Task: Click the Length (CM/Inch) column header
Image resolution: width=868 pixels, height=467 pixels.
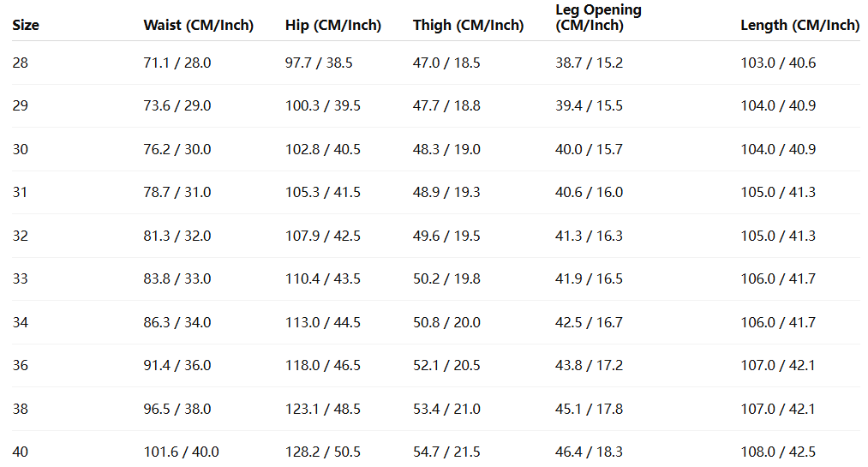Action: [x=799, y=25]
